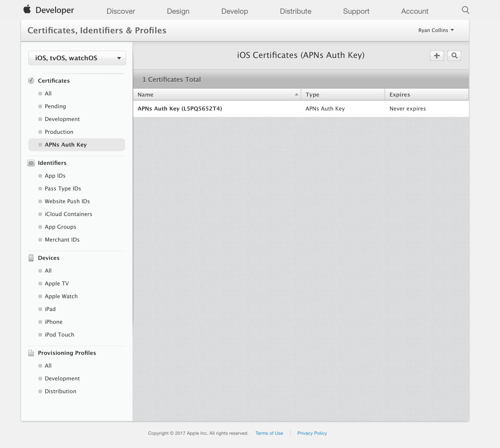The width and height of the screenshot is (500, 448).
Task: Open site search magnifier in top navigation
Action: 465,10
